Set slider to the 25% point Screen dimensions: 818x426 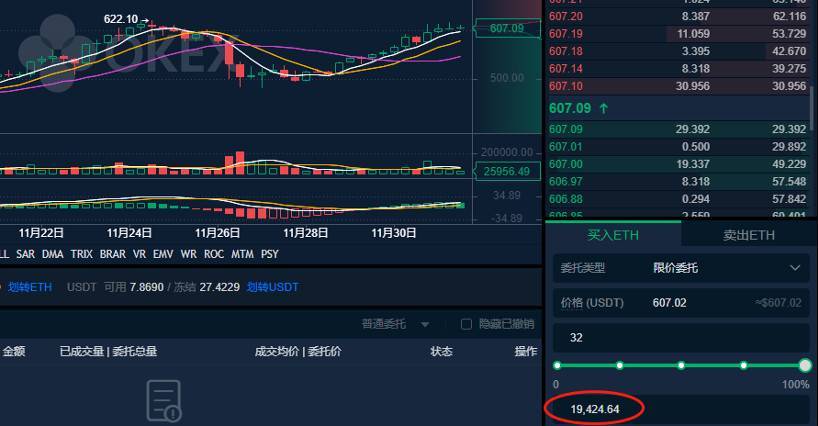(619, 366)
